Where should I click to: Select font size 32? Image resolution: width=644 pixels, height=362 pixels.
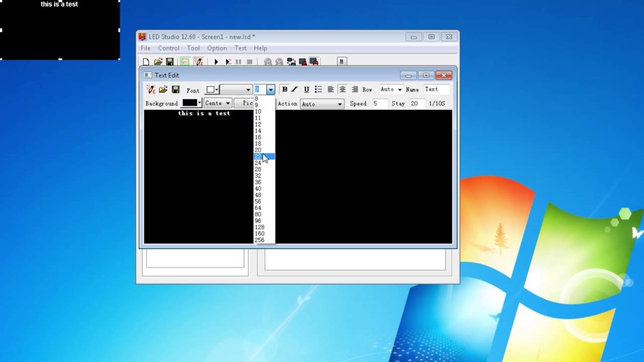point(264,176)
